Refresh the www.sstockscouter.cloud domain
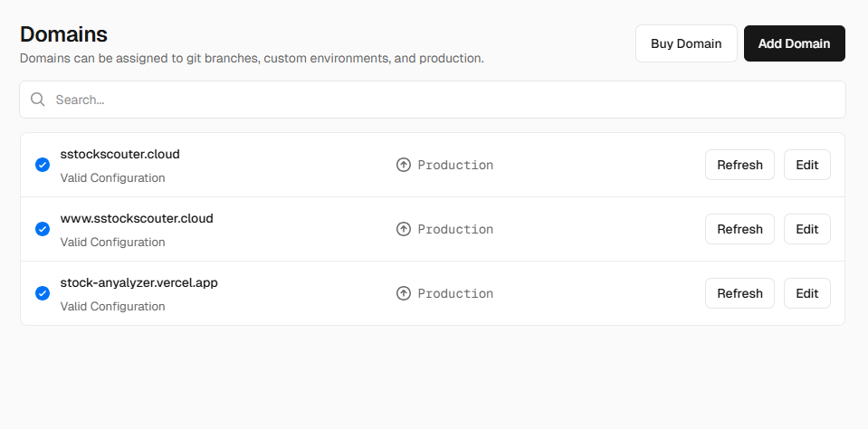This screenshot has height=429, width=868. (x=739, y=229)
